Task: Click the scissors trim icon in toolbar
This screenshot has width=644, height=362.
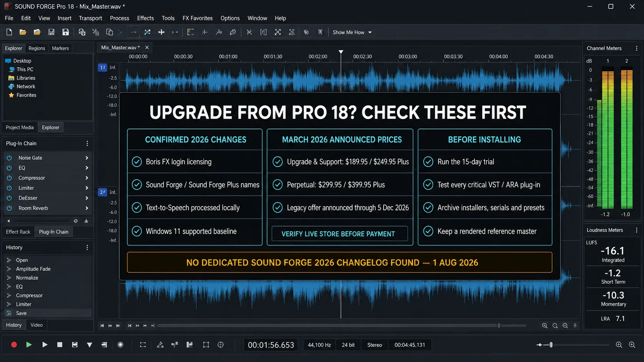Action: tap(249, 32)
